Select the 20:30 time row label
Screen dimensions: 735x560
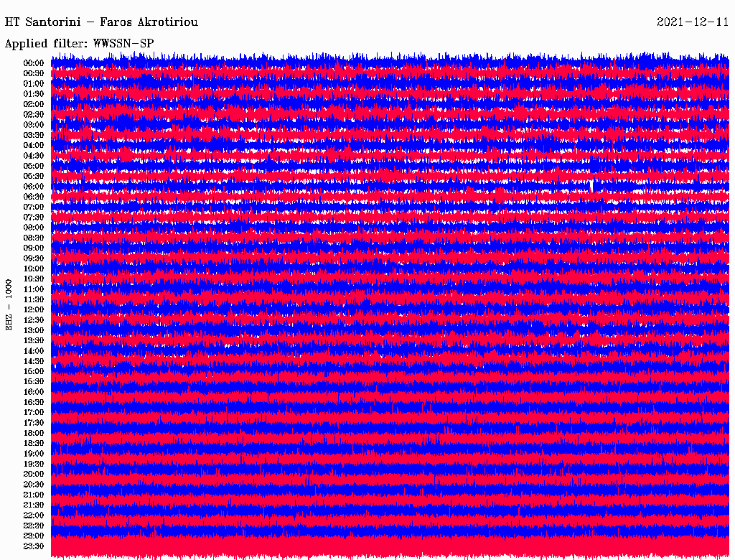pos(34,485)
